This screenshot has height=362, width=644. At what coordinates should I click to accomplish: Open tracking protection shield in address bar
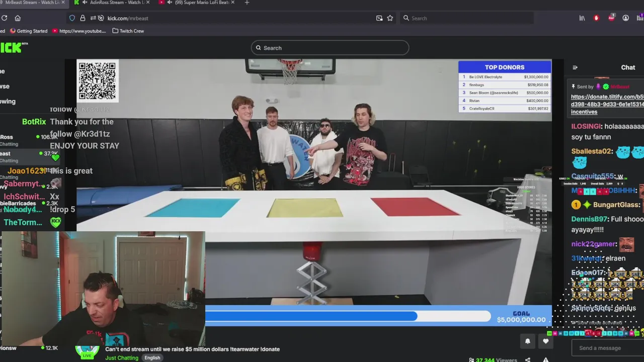72,18
